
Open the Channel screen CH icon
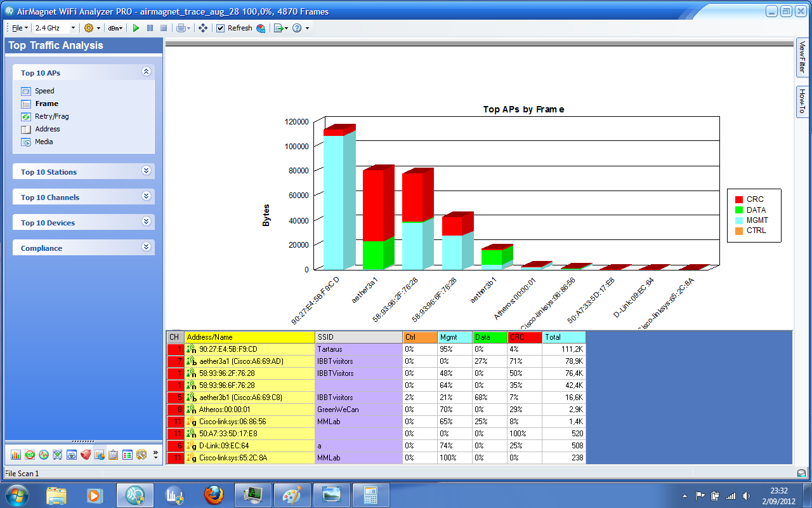tap(29, 455)
